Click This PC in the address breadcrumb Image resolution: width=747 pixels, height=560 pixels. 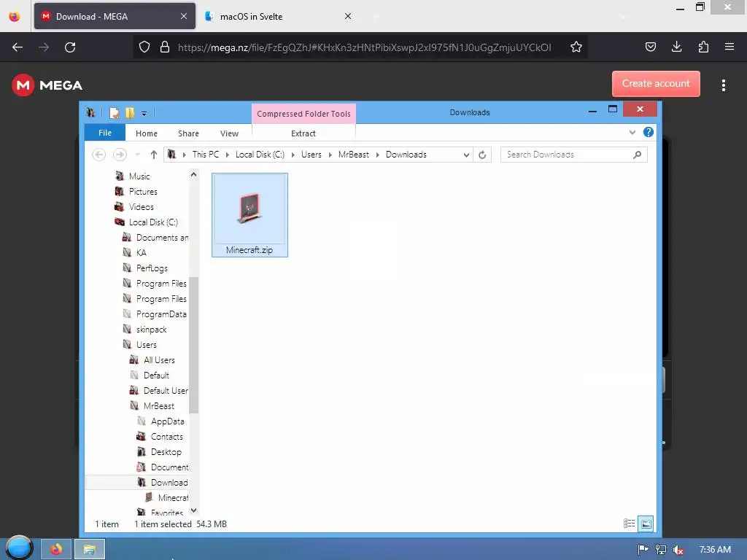pyautogui.click(x=206, y=155)
